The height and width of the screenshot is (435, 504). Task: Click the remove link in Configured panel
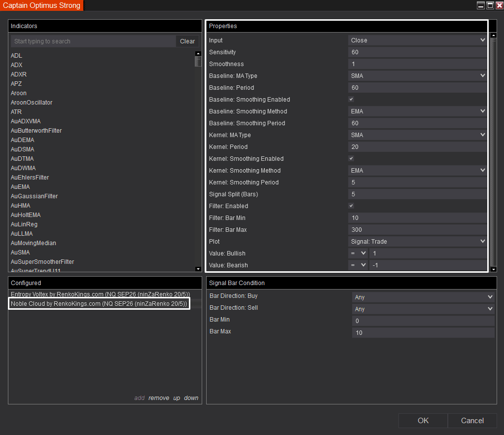[x=159, y=398]
